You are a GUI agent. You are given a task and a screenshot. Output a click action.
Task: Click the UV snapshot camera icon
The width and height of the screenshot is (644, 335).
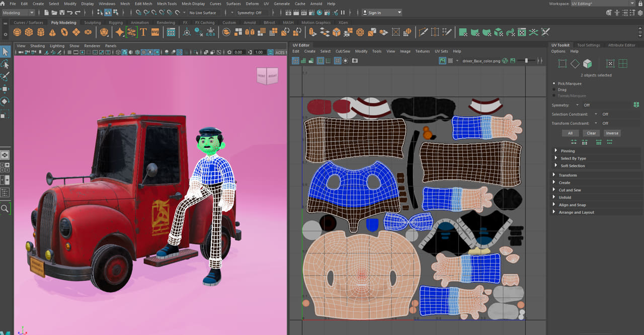(355, 60)
